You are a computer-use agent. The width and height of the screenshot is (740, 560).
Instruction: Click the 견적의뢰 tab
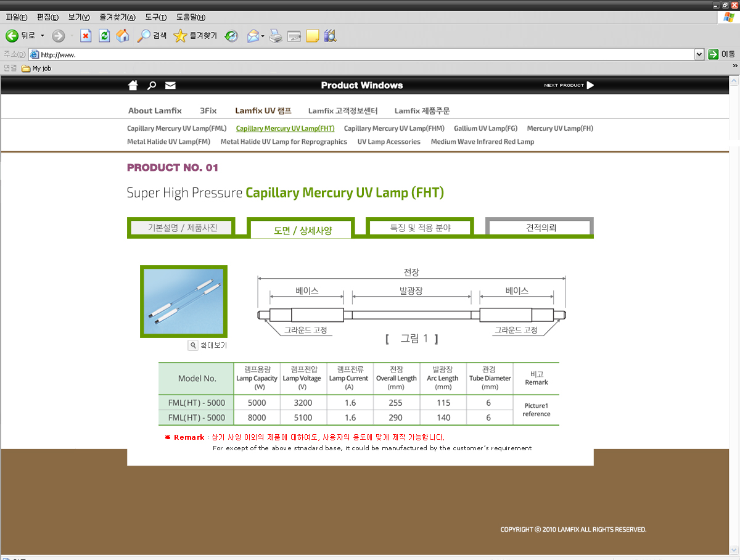[540, 228]
